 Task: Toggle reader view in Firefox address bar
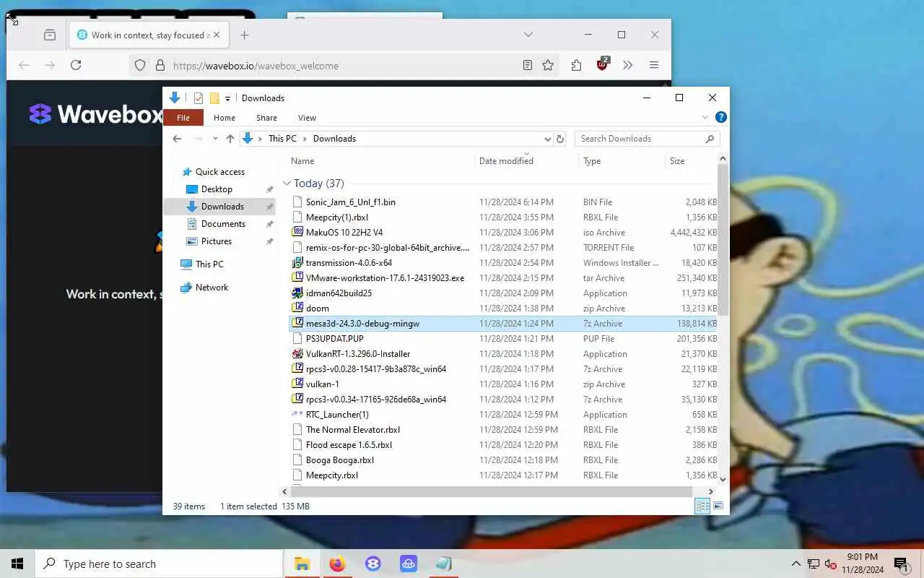(x=528, y=65)
